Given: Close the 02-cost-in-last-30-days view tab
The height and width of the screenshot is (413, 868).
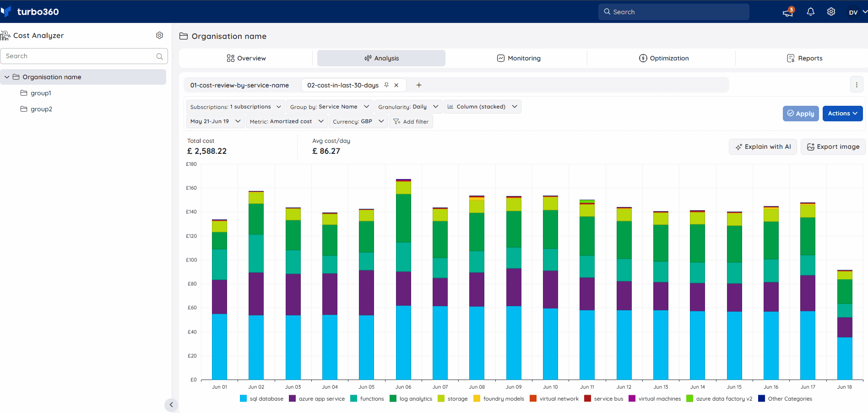Looking at the screenshot, I should click(396, 85).
